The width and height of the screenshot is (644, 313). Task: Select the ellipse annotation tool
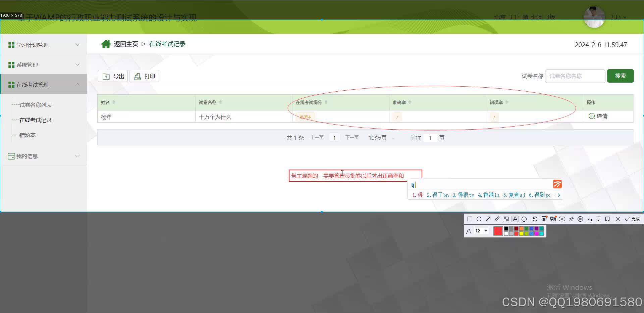tap(479, 219)
